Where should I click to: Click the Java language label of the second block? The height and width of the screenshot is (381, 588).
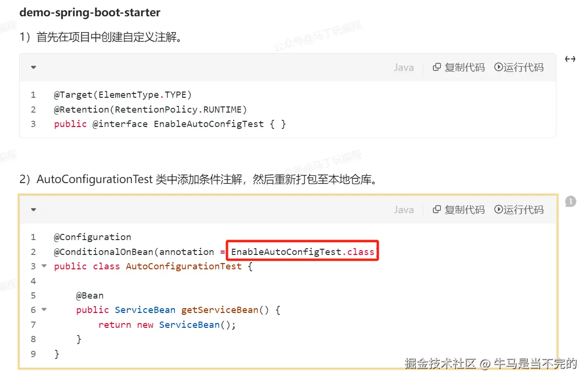coord(404,209)
